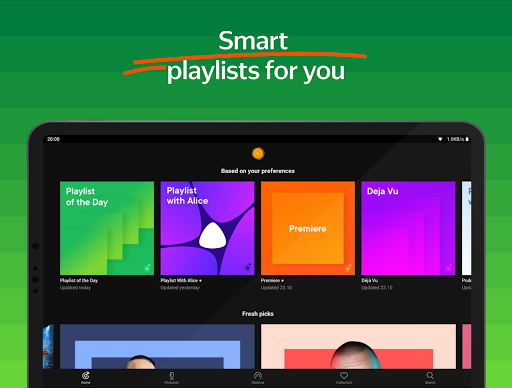Screen dimensions: 512x388
Task: Open the orange Premiere playlist cover
Action: 308,228
